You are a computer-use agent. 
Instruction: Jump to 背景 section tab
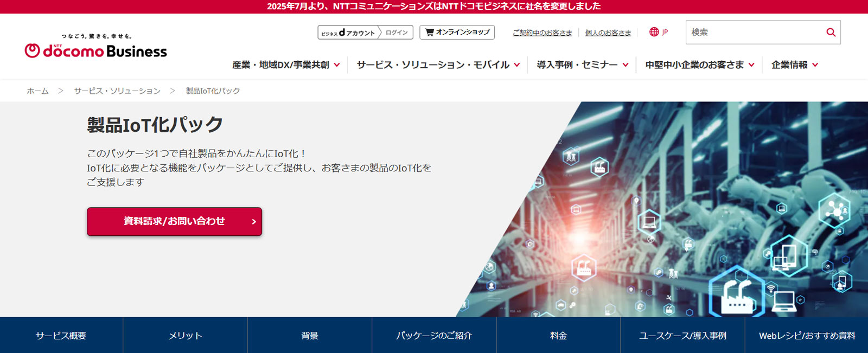tap(310, 336)
